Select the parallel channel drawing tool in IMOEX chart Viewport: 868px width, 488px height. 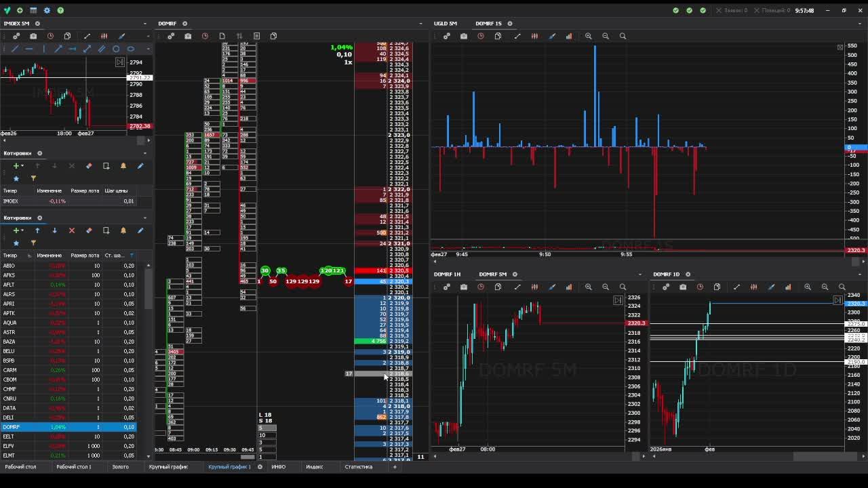click(x=102, y=49)
